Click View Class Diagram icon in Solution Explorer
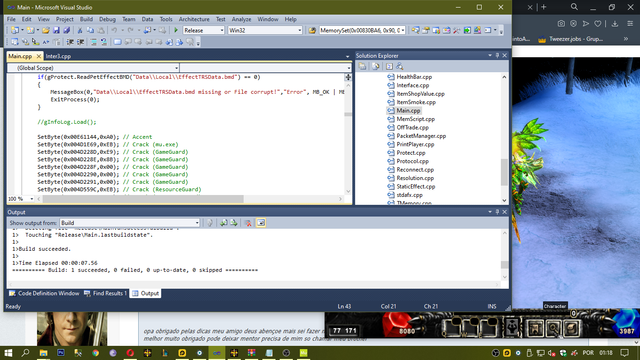 point(400,66)
